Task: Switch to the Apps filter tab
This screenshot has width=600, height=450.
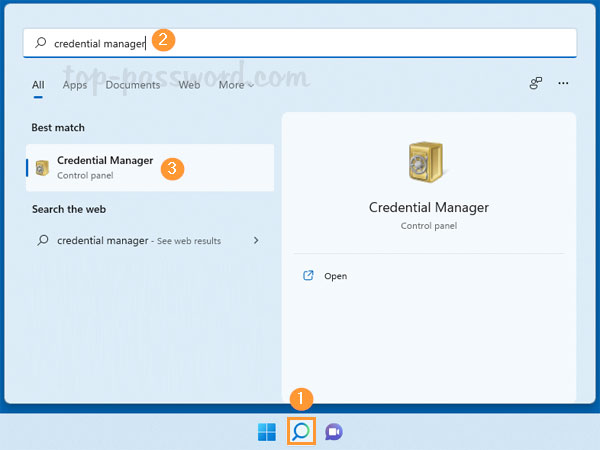Action: (75, 85)
